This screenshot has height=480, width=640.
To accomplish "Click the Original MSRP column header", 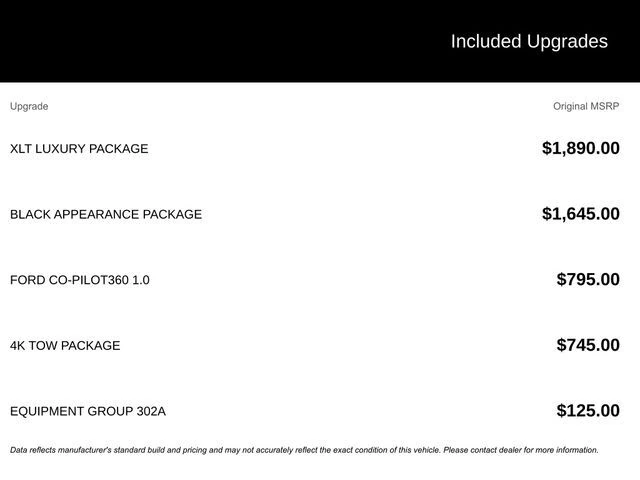I will [x=586, y=106].
